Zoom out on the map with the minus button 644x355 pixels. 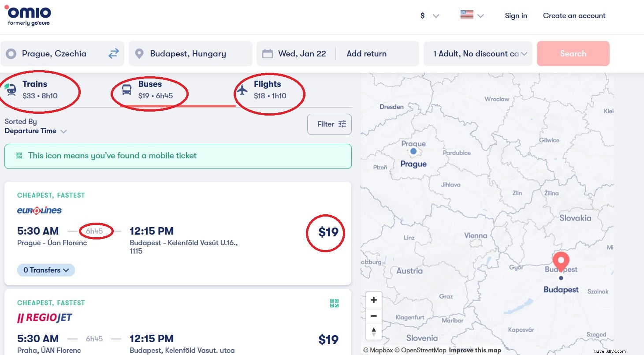click(x=373, y=316)
